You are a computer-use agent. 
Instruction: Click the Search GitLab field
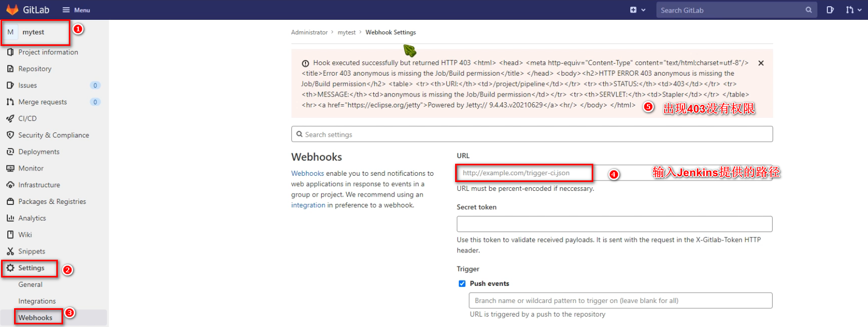pos(736,10)
